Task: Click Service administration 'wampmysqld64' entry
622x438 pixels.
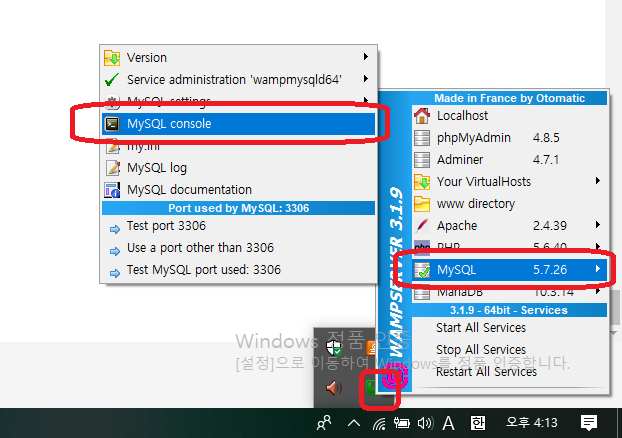Action: coord(238,80)
